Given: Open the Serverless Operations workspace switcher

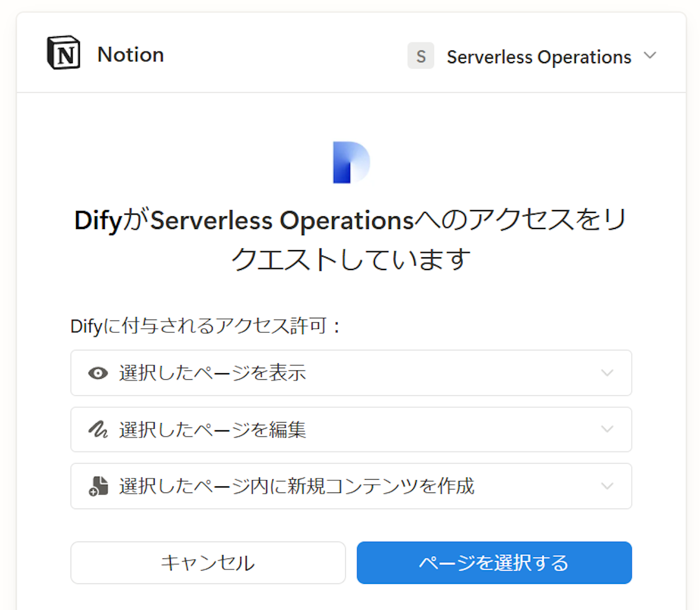Looking at the screenshot, I should [651, 56].
